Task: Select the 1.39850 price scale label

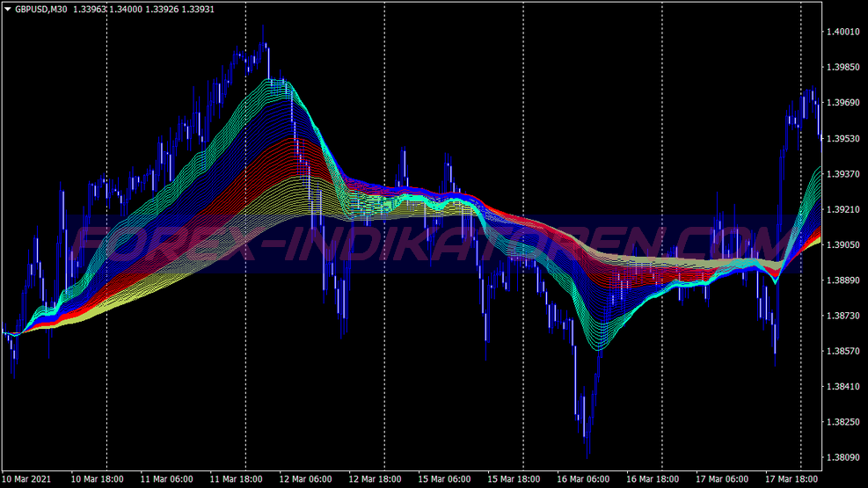Action: 842,68
